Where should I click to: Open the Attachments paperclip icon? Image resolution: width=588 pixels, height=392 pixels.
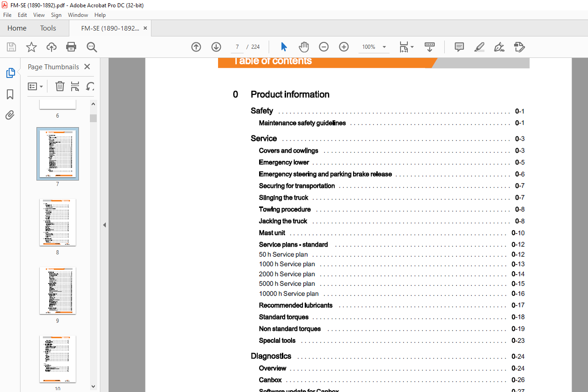pos(10,115)
